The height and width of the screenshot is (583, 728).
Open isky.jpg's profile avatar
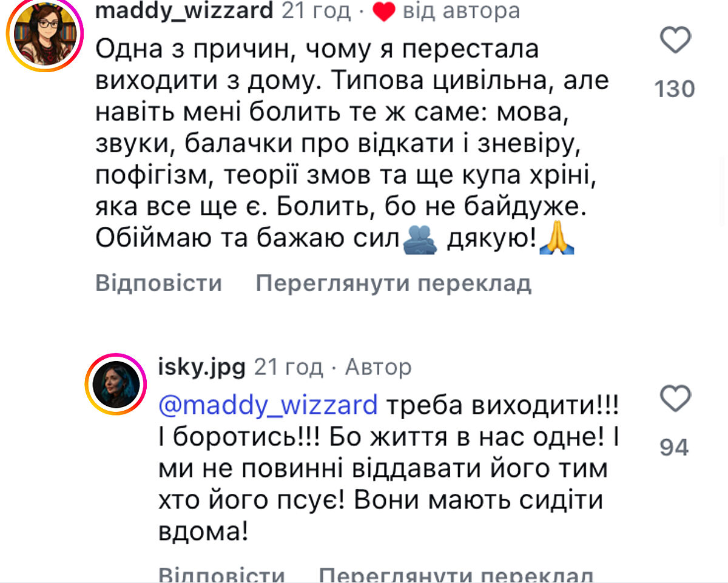116,385
